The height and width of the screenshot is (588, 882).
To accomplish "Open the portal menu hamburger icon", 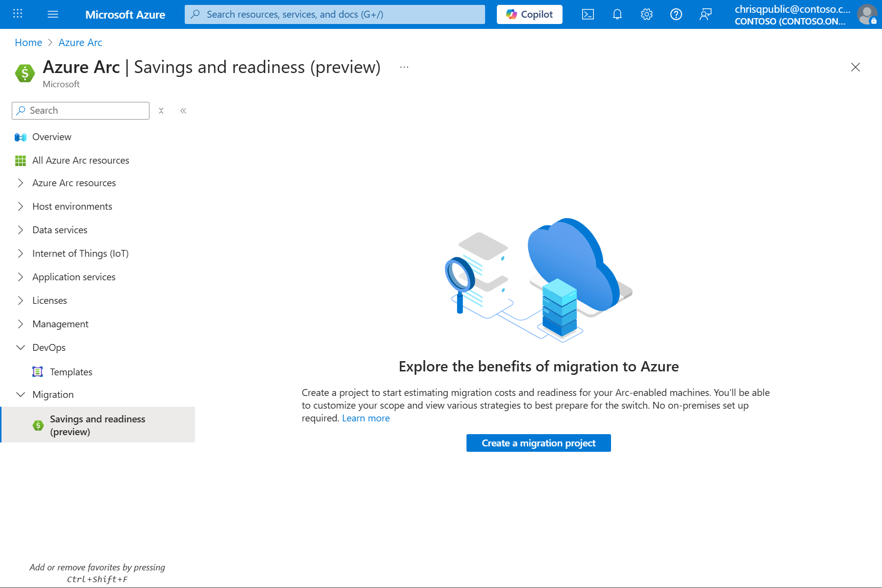I will [52, 14].
